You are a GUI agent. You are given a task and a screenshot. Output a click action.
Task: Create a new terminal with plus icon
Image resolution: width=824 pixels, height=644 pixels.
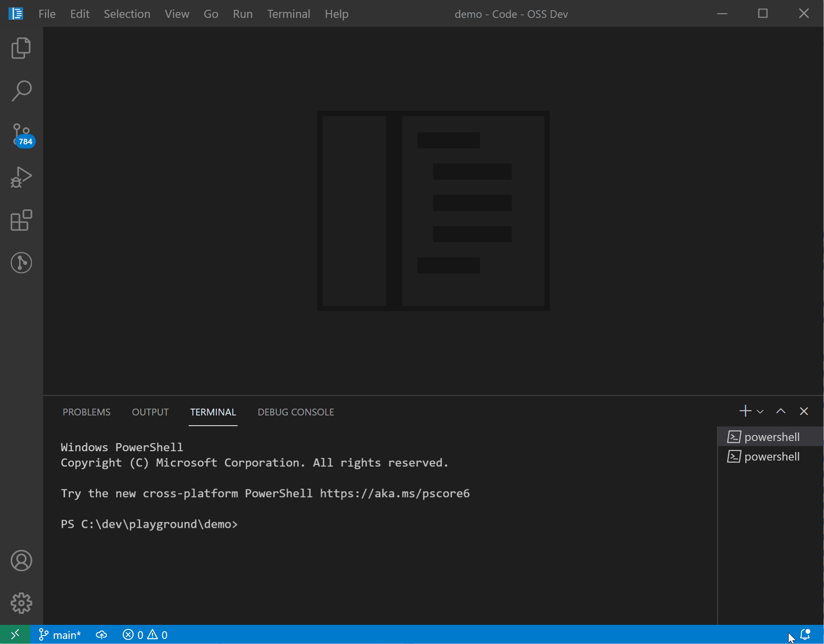(x=745, y=411)
